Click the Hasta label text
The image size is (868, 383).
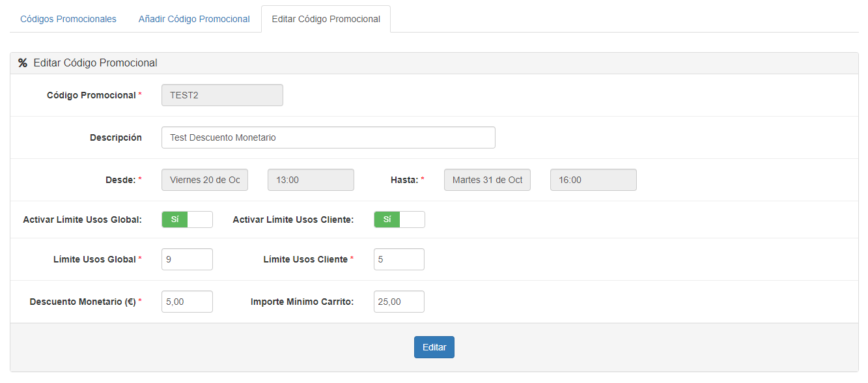404,180
